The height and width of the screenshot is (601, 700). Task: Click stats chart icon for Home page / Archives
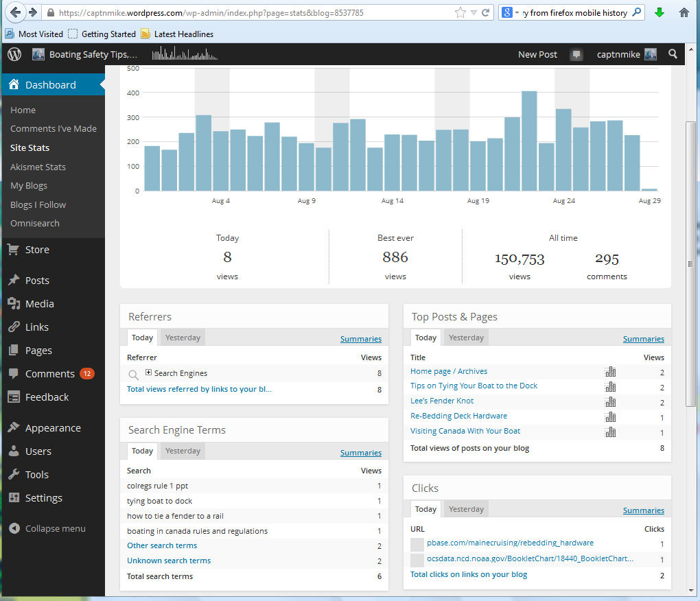click(x=610, y=372)
